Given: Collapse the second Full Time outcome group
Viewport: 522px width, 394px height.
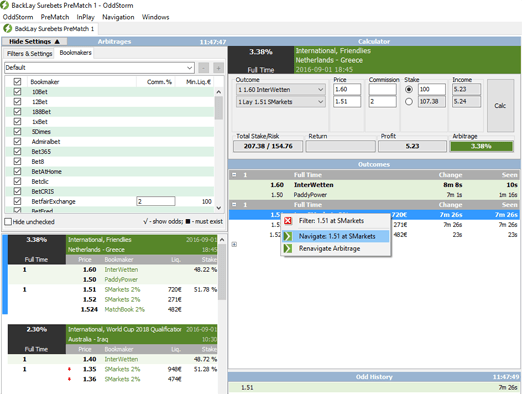Looking at the screenshot, I should pos(234,205).
